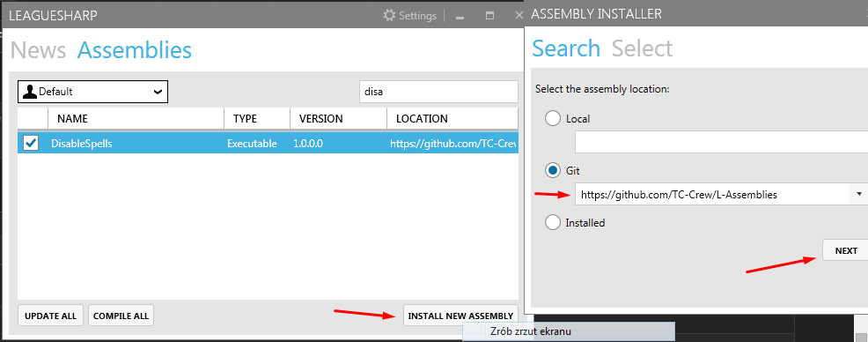Sort by the LOCATION column header
This screenshot has width=868, height=342.
click(452, 119)
